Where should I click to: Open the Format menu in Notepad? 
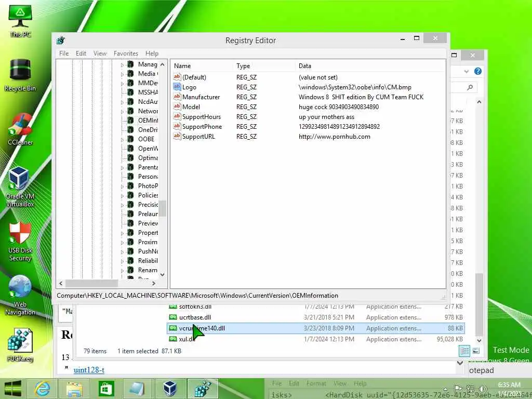pos(316,383)
